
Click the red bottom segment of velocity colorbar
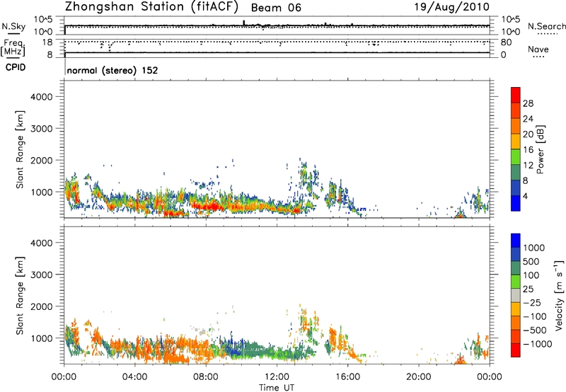[516, 350]
